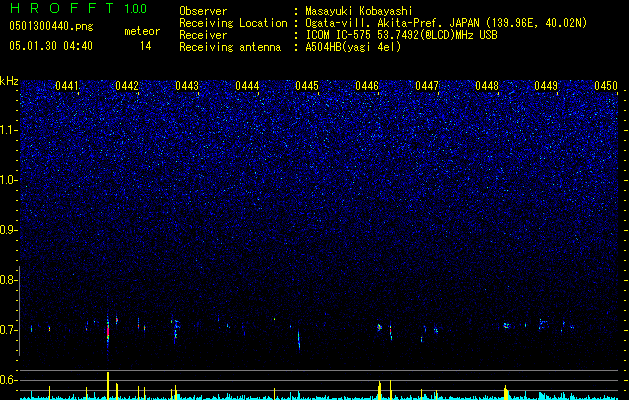Click the meteor count 14
The width and height of the screenshot is (629, 400).
pyautogui.click(x=146, y=46)
